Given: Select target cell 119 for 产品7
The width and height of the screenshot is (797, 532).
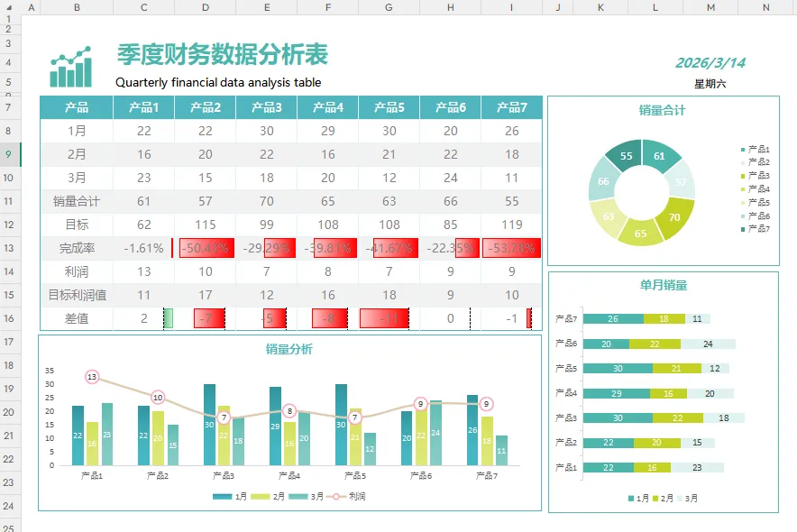Looking at the screenshot, I should click(512, 225).
